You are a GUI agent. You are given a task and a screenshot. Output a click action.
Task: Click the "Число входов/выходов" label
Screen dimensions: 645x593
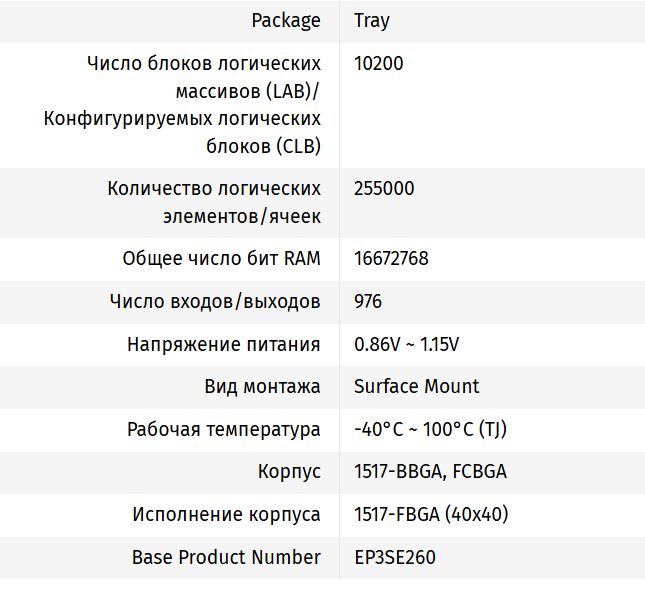coord(217,302)
